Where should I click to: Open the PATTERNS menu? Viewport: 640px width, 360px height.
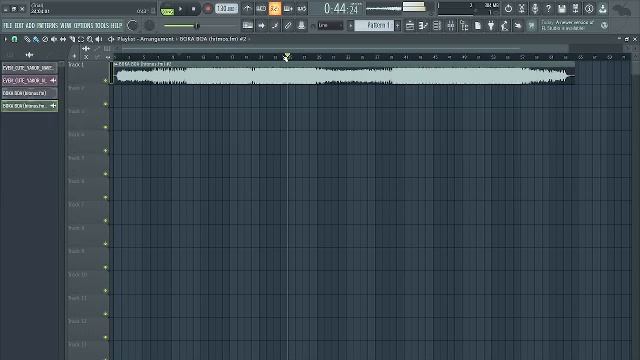pyautogui.click(x=47, y=25)
